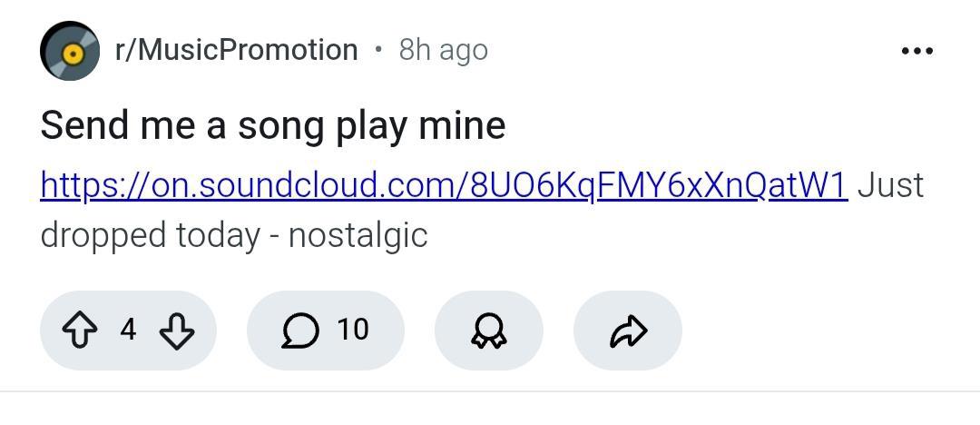Click the "8h ago" timestamp
The image size is (980, 425).
click(443, 50)
